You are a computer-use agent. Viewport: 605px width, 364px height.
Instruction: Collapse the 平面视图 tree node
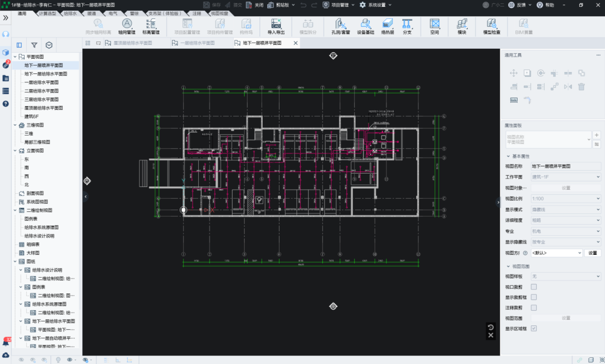coord(15,57)
